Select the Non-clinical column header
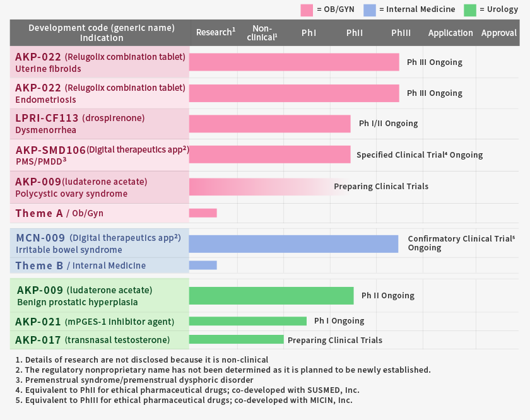 pos(261,32)
